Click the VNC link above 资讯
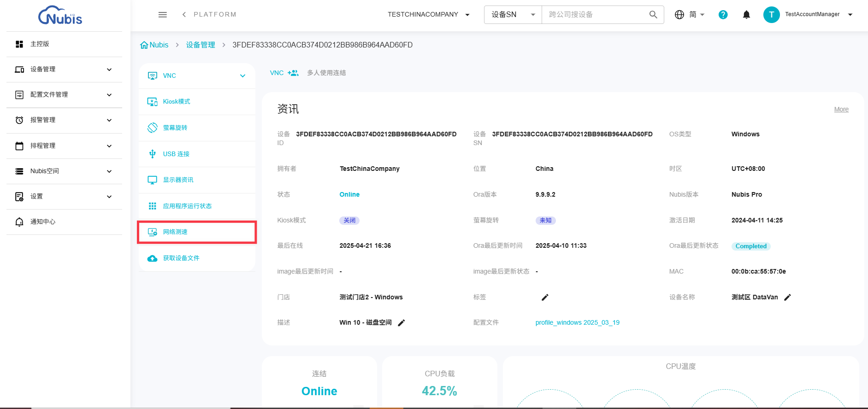The width and height of the screenshot is (868, 409). 277,73
